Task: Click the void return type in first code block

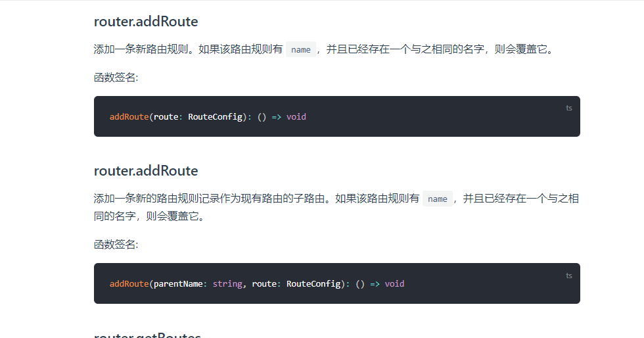Action: (x=296, y=117)
